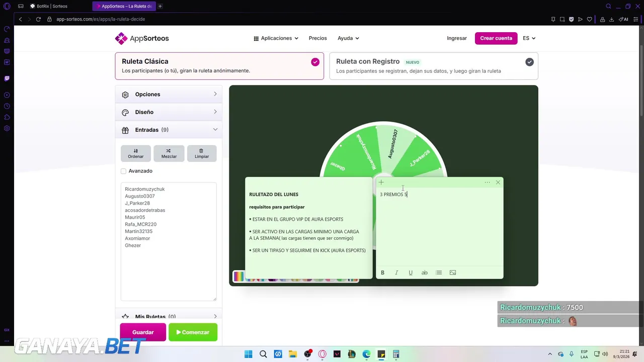Open Opera ad blocker shield icon

click(x=572, y=19)
